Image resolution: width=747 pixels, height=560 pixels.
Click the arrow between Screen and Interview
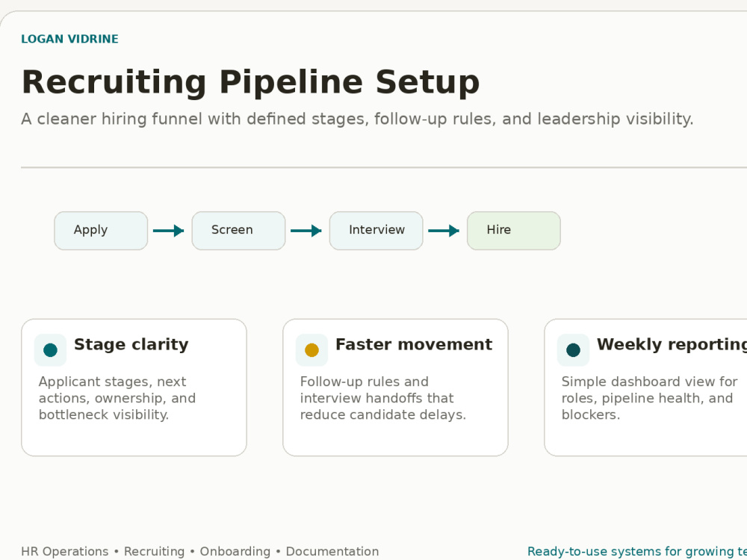pos(306,231)
